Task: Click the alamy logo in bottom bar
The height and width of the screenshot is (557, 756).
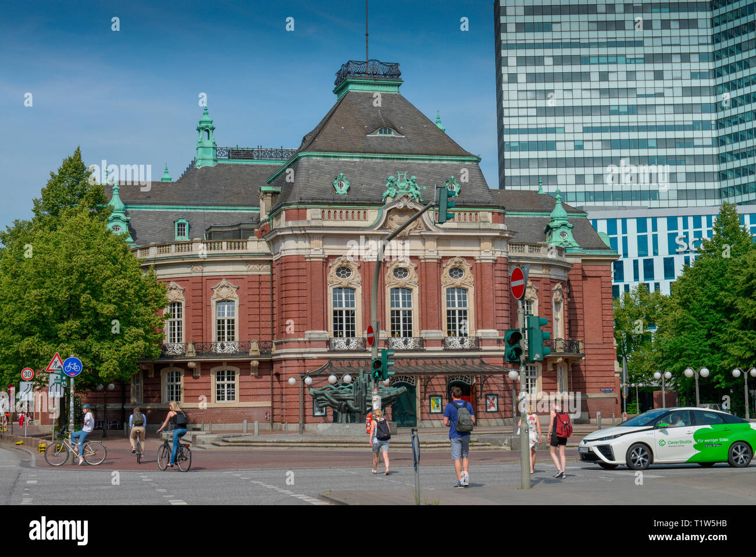Action: 58,531
